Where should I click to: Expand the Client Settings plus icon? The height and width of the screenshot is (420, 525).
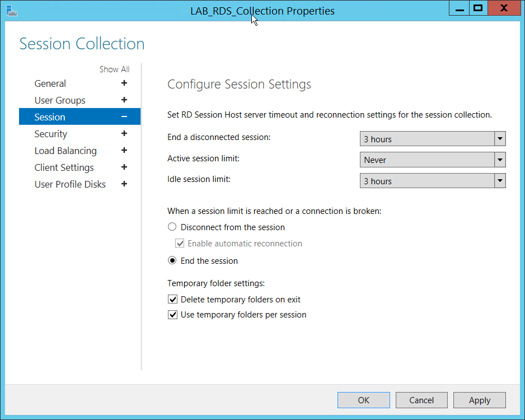(x=124, y=167)
